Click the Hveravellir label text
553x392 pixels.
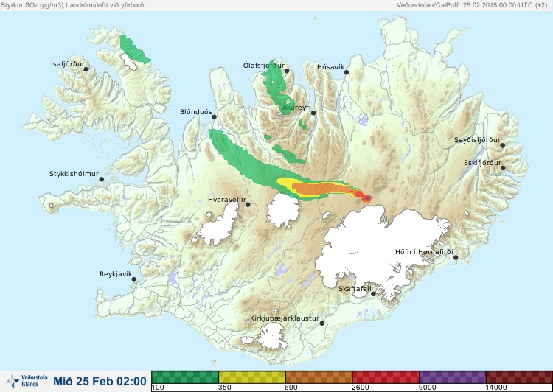pyautogui.click(x=227, y=200)
